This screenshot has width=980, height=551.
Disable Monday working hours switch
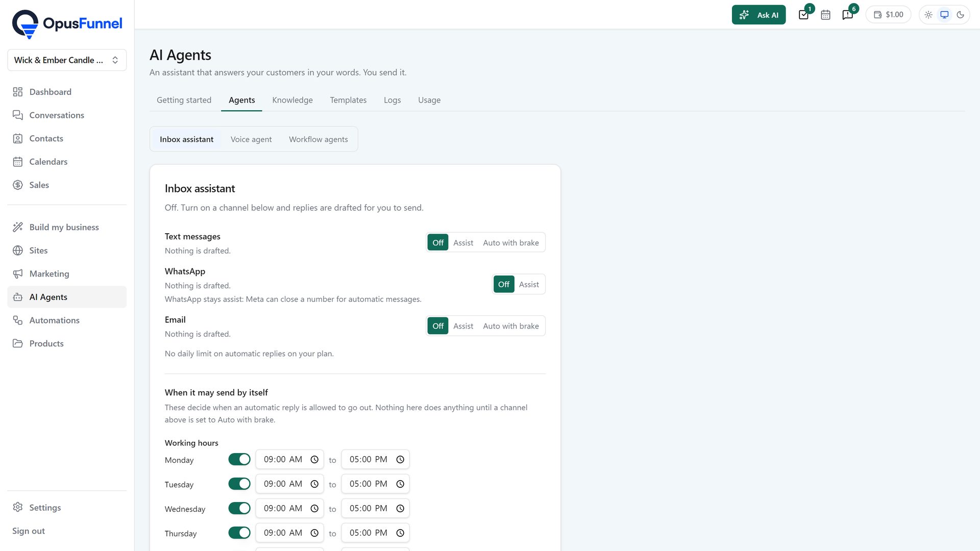pyautogui.click(x=239, y=460)
